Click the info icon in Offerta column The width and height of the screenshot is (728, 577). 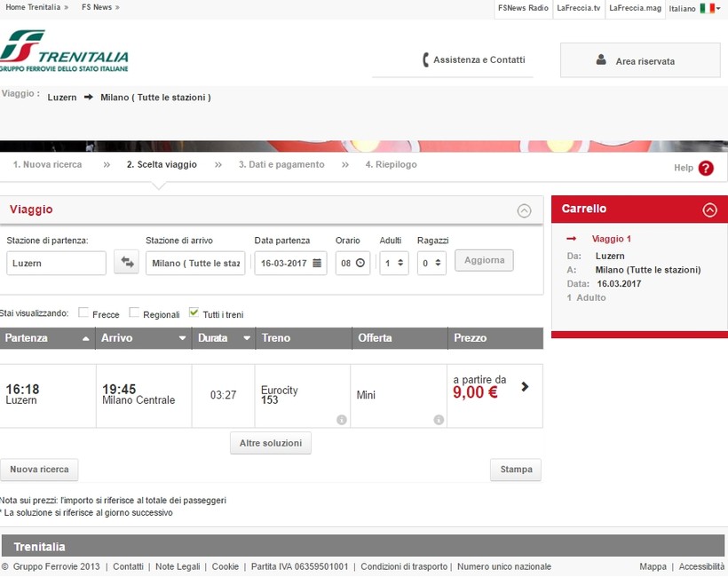[438, 420]
